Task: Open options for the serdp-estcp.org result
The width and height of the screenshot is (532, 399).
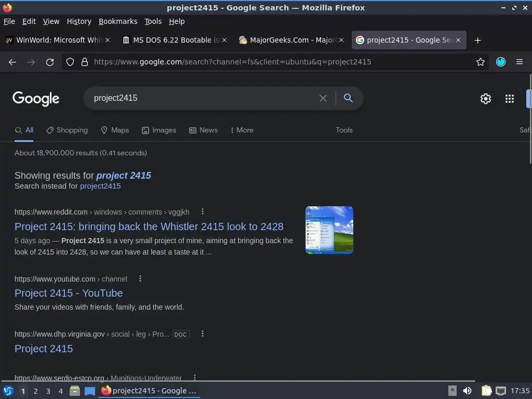Action: click(195, 377)
